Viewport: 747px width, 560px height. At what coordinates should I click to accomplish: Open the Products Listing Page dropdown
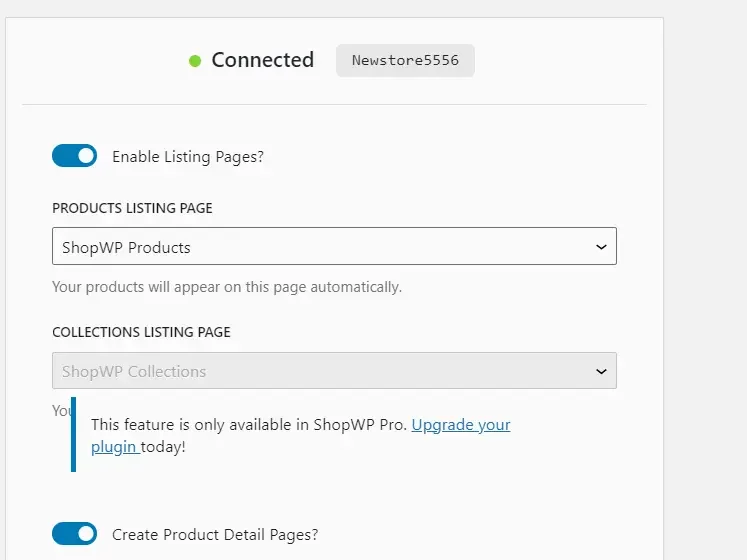click(x=334, y=246)
